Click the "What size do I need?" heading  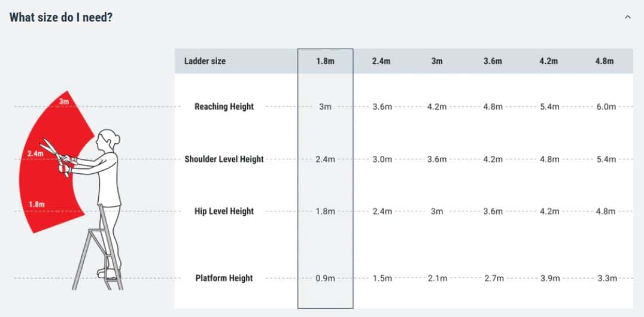(x=61, y=17)
